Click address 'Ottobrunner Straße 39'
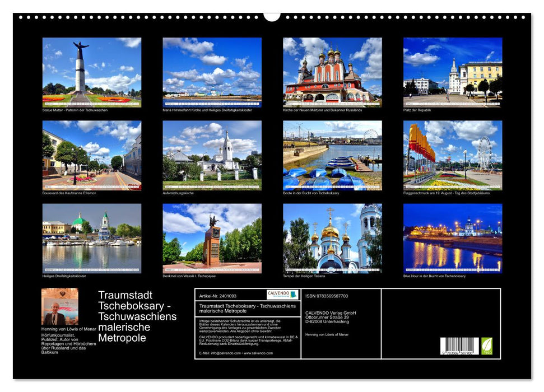 tap(327, 317)
